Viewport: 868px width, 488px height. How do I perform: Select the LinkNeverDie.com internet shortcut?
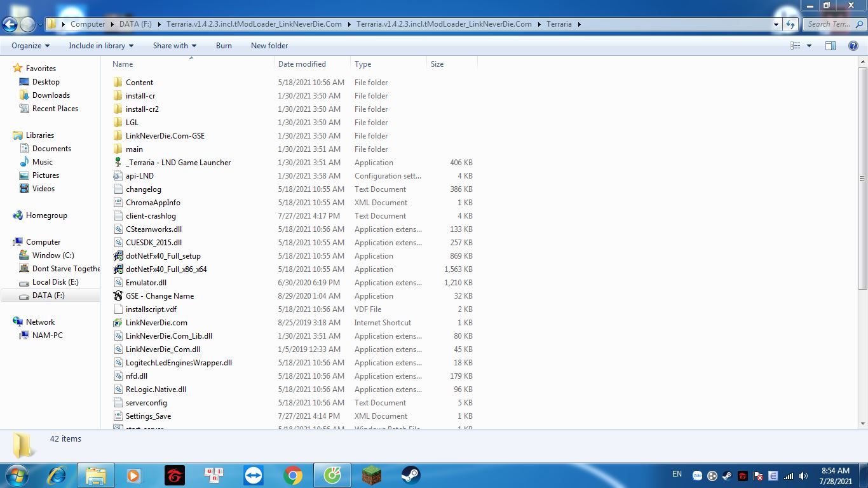pos(156,323)
